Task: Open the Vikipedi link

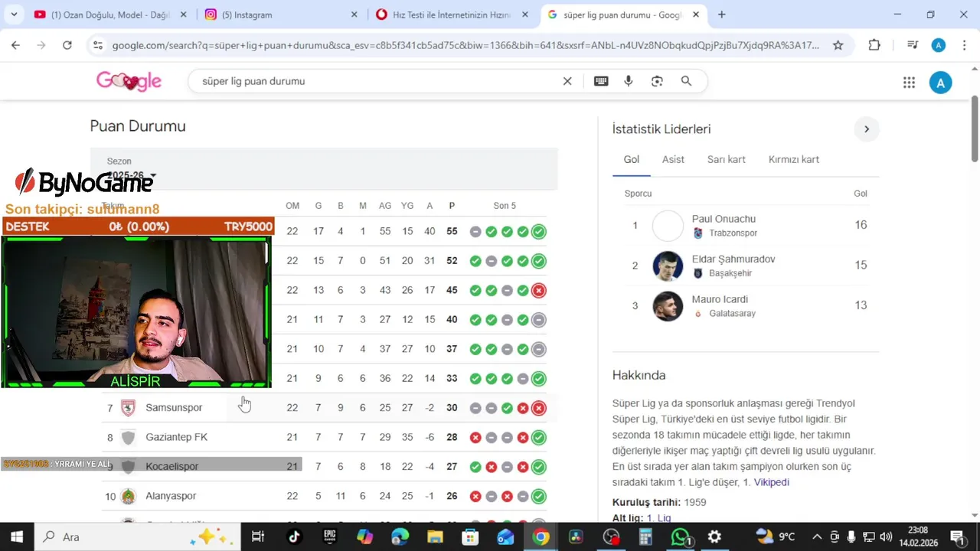Action: tap(771, 482)
